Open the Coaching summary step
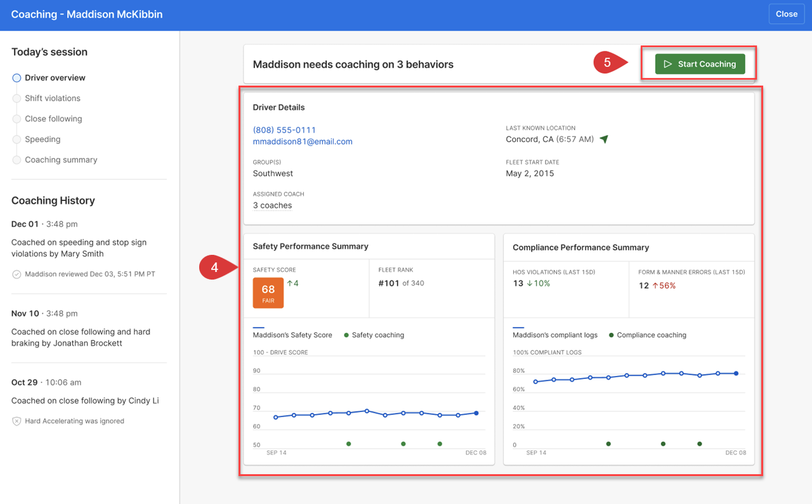The height and width of the screenshot is (504, 812). [x=61, y=160]
